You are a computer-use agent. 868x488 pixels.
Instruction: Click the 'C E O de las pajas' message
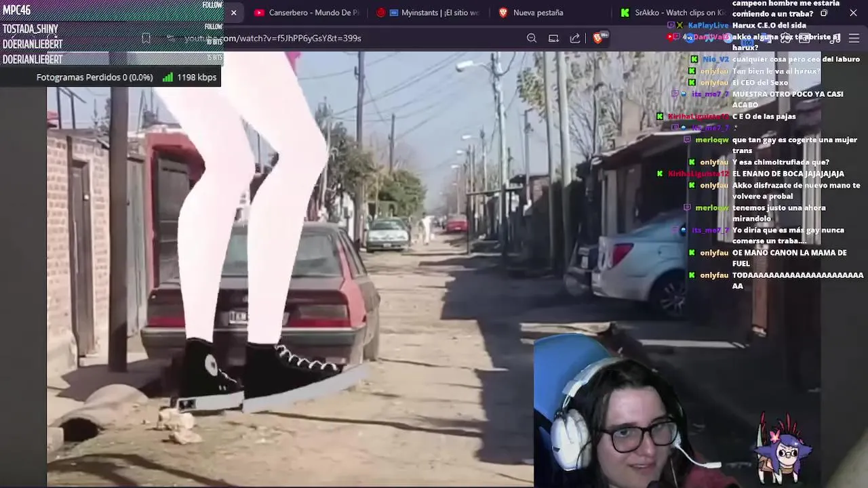coord(764,117)
